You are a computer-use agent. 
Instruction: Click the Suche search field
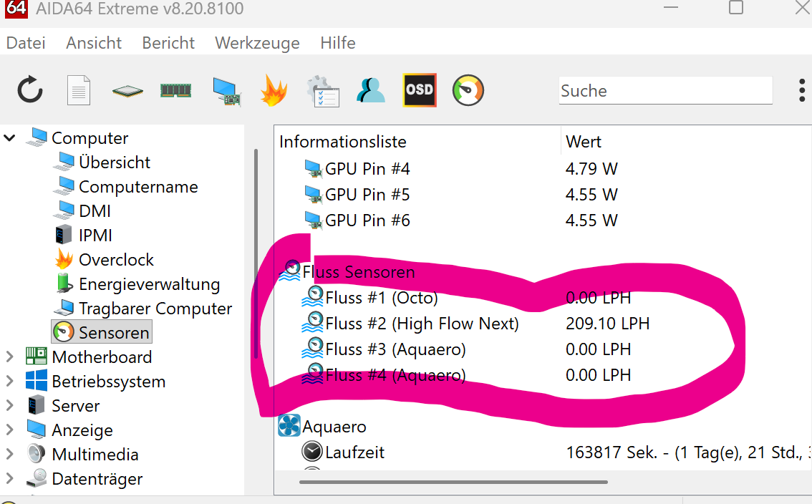[x=664, y=91]
